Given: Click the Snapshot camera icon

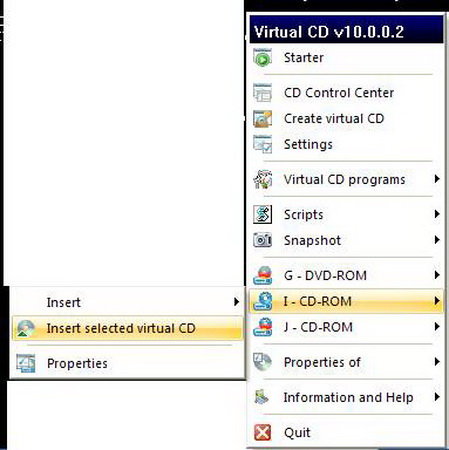Looking at the screenshot, I should (x=262, y=240).
